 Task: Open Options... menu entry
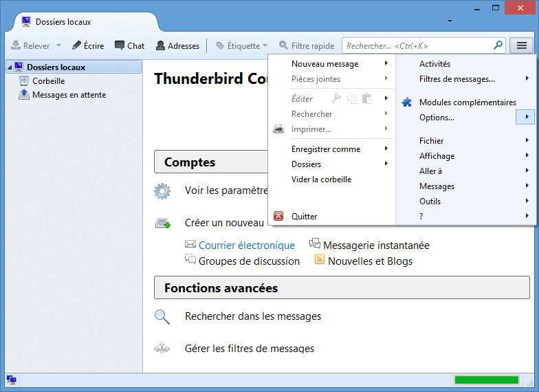click(437, 117)
